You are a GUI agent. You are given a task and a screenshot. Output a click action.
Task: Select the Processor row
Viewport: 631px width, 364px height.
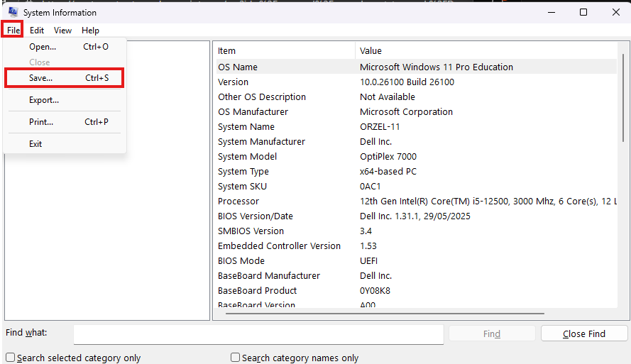(x=284, y=202)
